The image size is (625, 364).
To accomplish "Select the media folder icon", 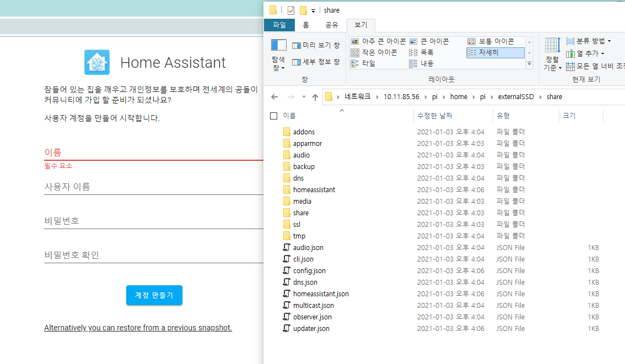I will tap(287, 201).
